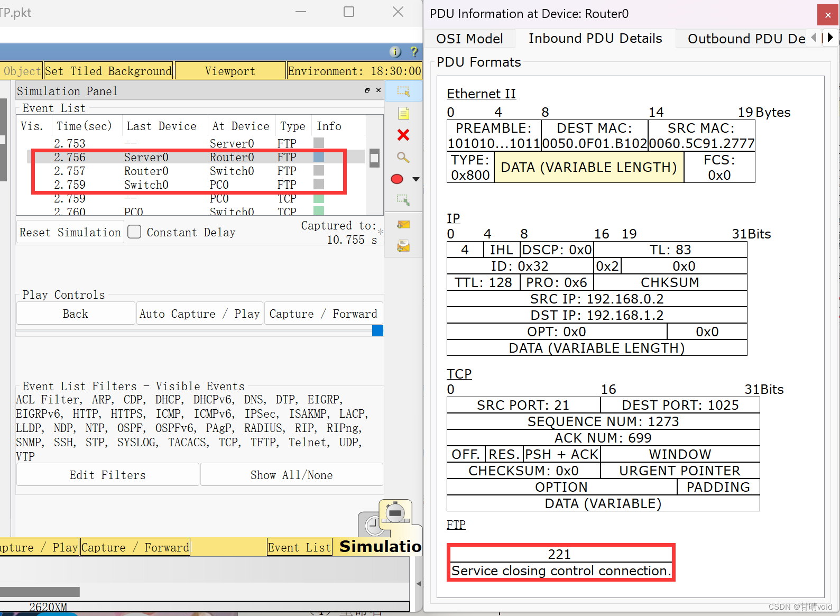Click Capture / Forward in Play Controls
840x616 pixels.
click(x=324, y=314)
